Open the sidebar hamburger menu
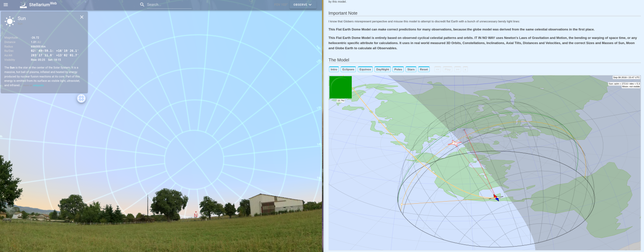The height and width of the screenshot is (252, 644). click(x=6, y=5)
